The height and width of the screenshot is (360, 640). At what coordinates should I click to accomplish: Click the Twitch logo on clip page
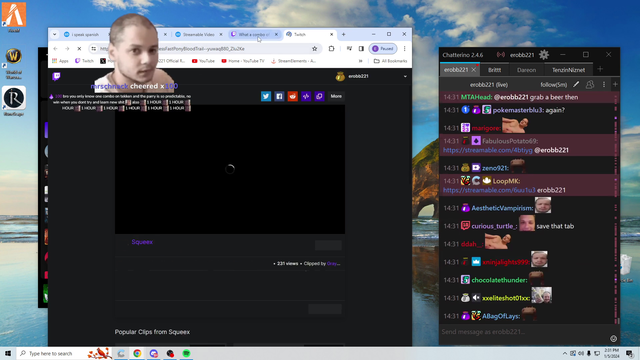56,76
